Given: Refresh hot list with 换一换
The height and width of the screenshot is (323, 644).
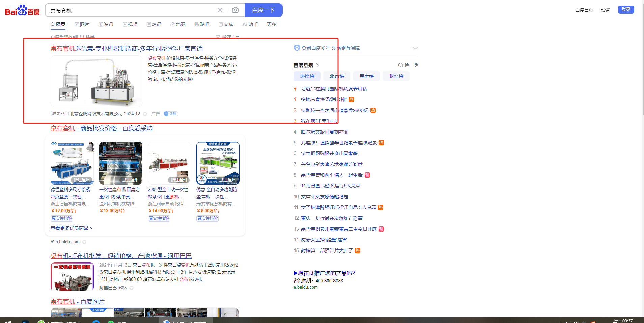Looking at the screenshot, I should click(x=408, y=65).
